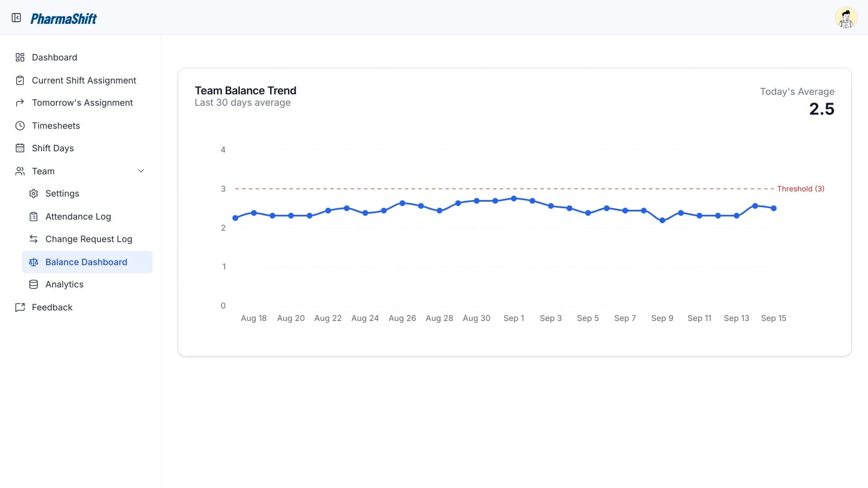
Task: Click the Sep 15 data point on chart
Action: tap(774, 208)
